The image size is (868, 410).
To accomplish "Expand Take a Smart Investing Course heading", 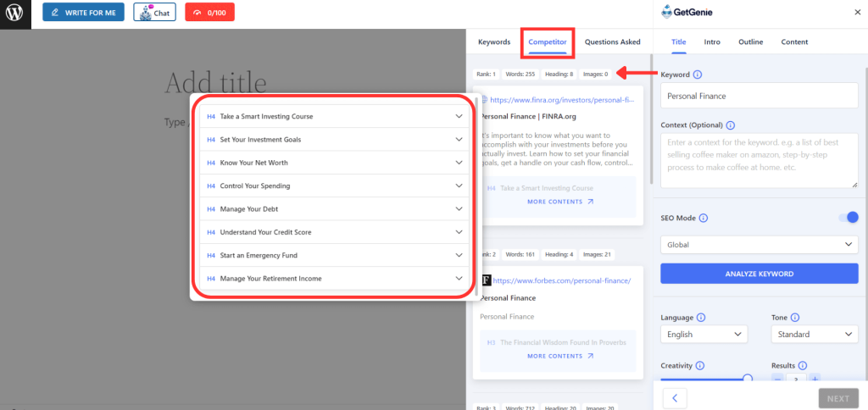I will [x=334, y=117].
